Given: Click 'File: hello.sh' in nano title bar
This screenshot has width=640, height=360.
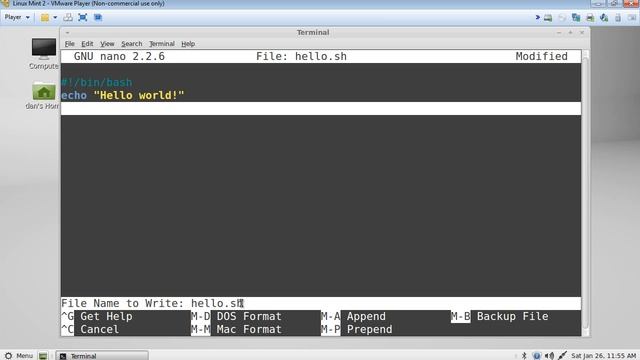Looking at the screenshot, I should pos(301,56).
